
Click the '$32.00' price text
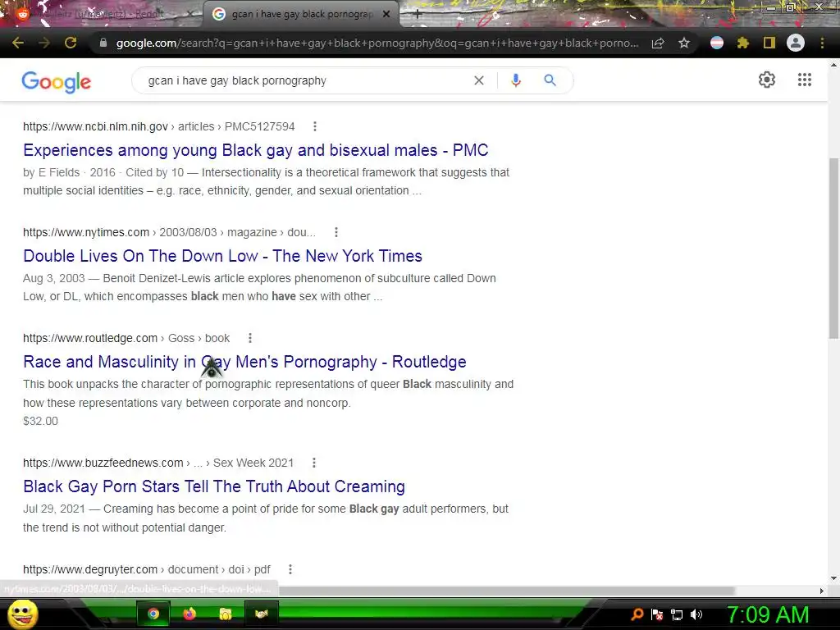(x=40, y=421)
